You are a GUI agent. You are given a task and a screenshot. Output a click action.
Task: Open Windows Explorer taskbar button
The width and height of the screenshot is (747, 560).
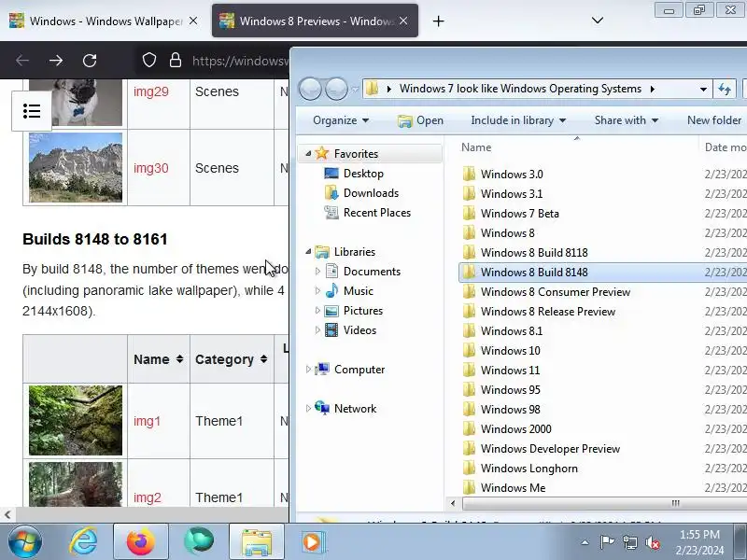coord(256,541)
